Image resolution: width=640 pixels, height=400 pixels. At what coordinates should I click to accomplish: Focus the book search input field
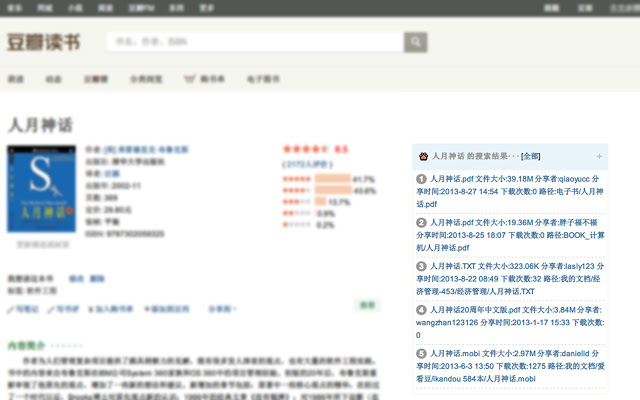[256, 42]
